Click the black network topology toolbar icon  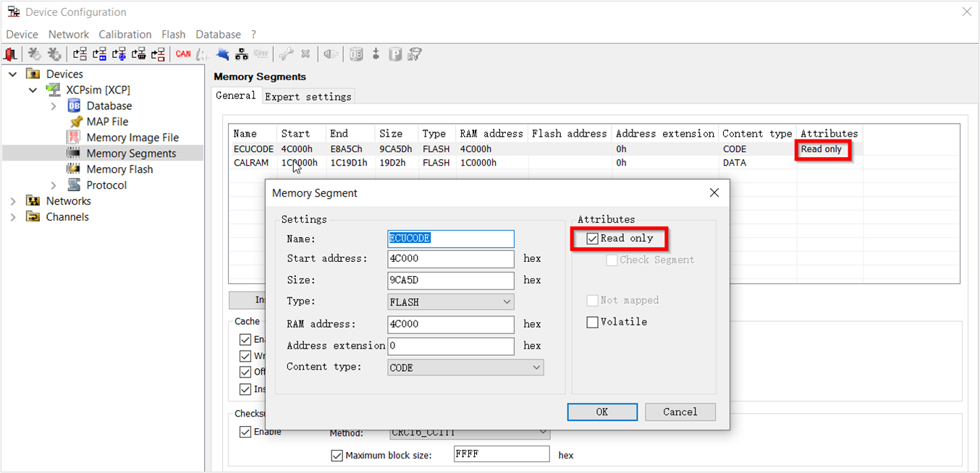point(242,54)
